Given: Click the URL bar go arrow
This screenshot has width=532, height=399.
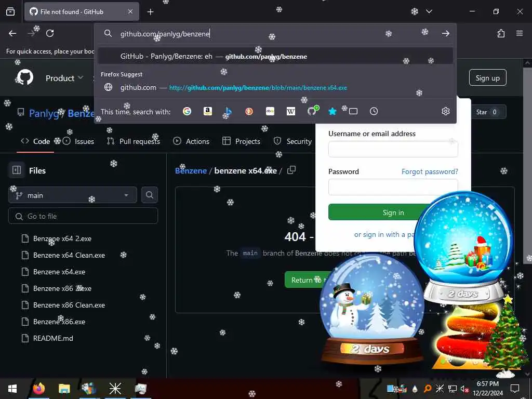Looking at the screenshot, I should pos(445,33).
